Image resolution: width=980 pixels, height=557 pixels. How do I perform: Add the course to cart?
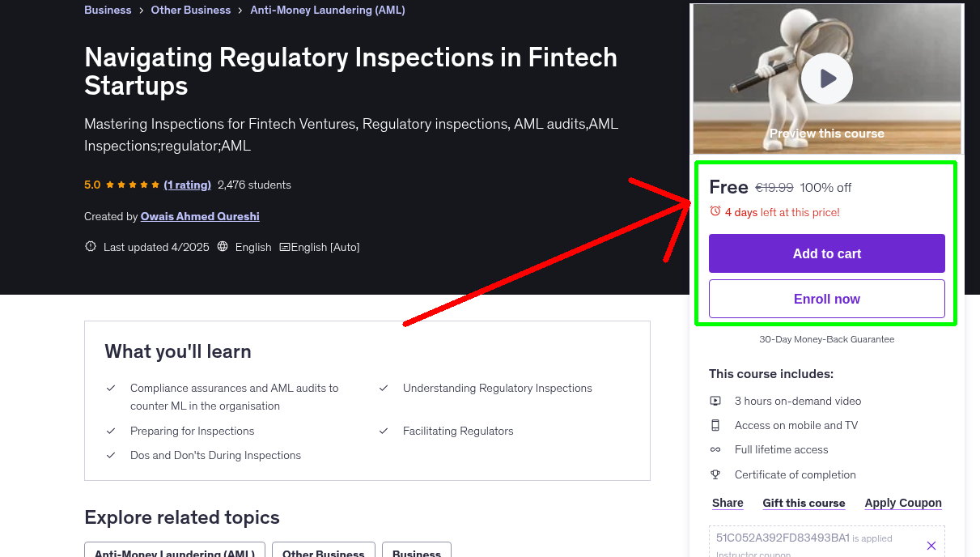point(826,253)
